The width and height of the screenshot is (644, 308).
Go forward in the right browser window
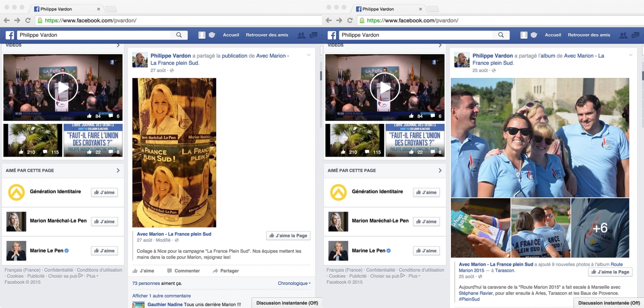tap(340, 20)
